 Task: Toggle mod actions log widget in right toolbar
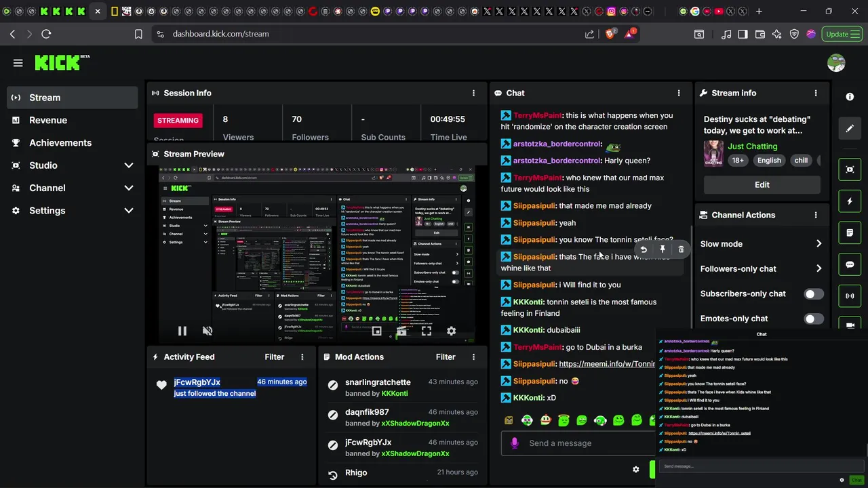coord(850,232)
